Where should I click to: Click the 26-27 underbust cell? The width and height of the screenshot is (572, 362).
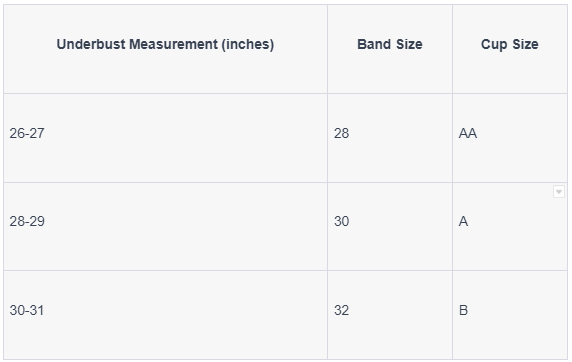(x=165, y=138)
